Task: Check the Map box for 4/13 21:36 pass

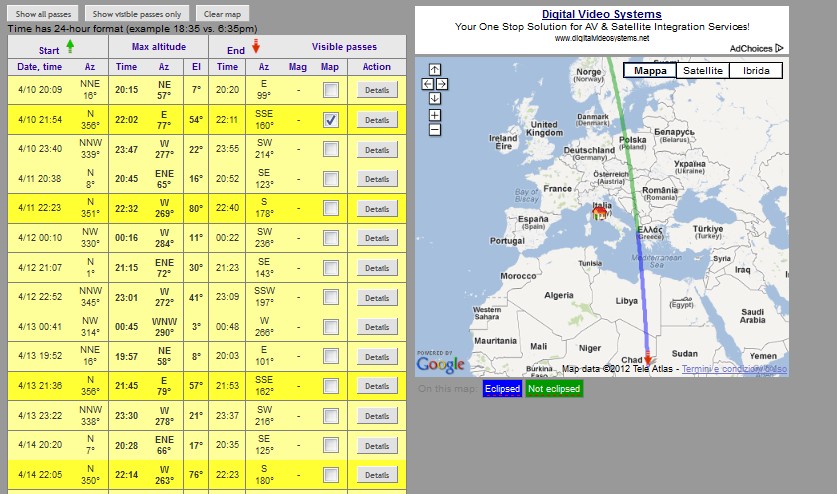Action: click(331, 386)
